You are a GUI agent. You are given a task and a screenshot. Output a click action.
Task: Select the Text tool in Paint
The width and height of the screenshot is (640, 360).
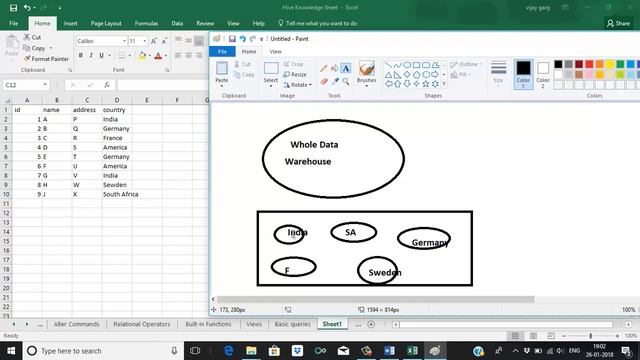click(346, 68)
